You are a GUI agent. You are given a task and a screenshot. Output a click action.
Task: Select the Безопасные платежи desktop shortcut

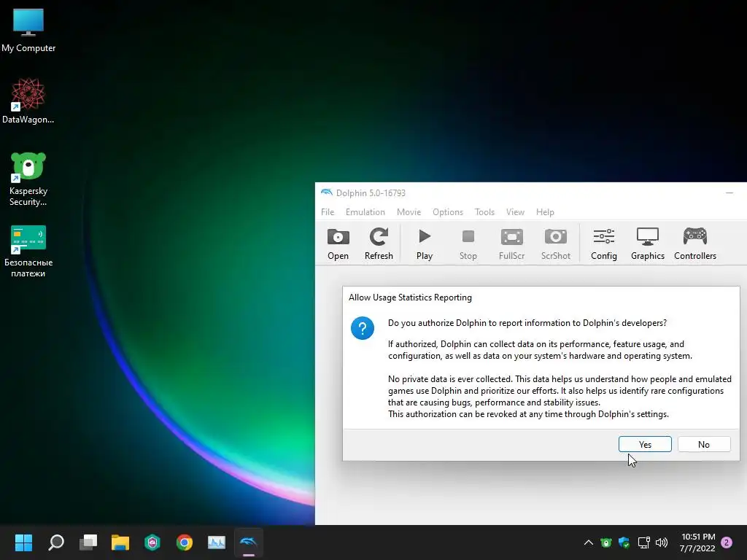[x=28, y=251]
